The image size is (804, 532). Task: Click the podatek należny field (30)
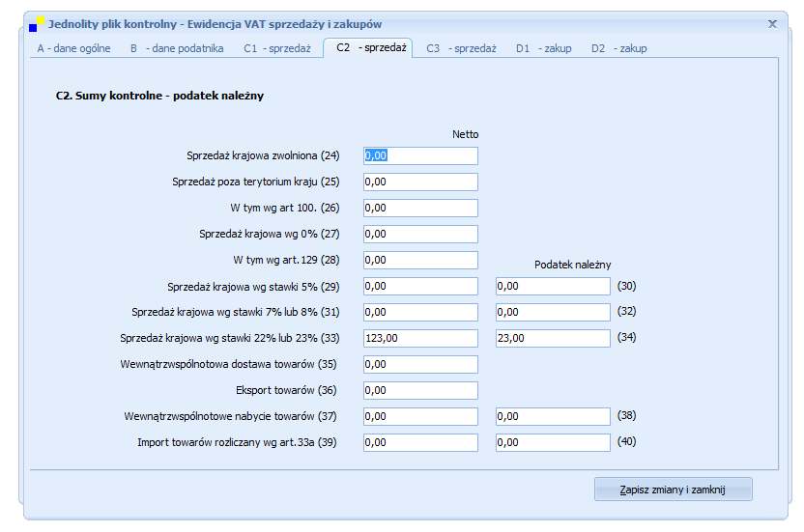(553, 287)
